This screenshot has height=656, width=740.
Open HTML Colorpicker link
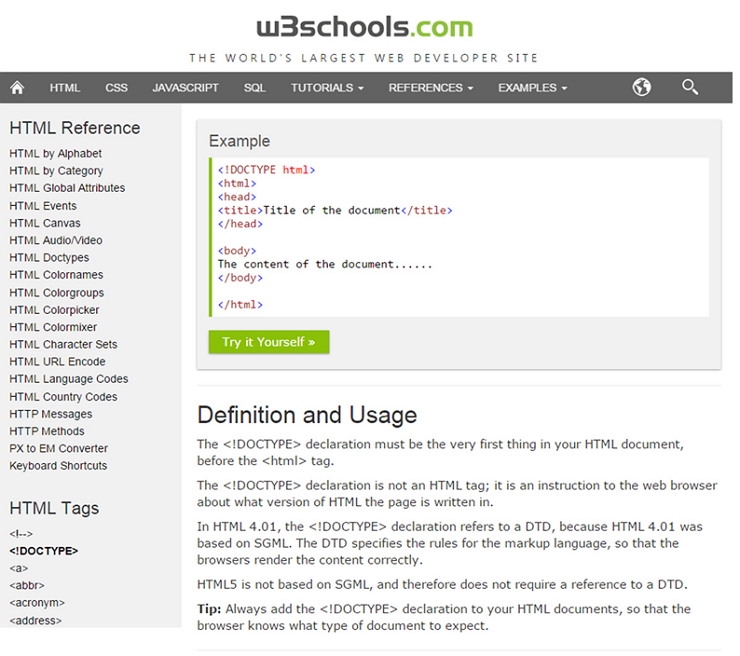54,310
